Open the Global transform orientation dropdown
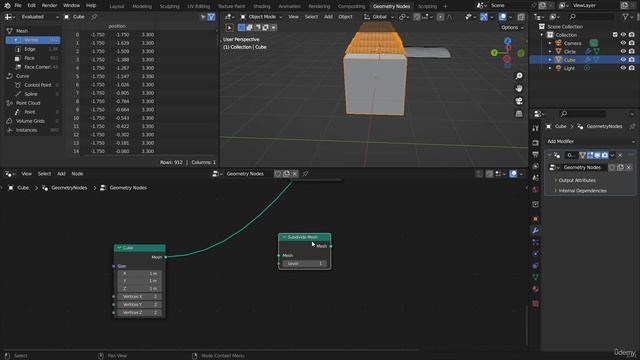The height and width of the screenshot is (360, 640). [x=379, y=17]
